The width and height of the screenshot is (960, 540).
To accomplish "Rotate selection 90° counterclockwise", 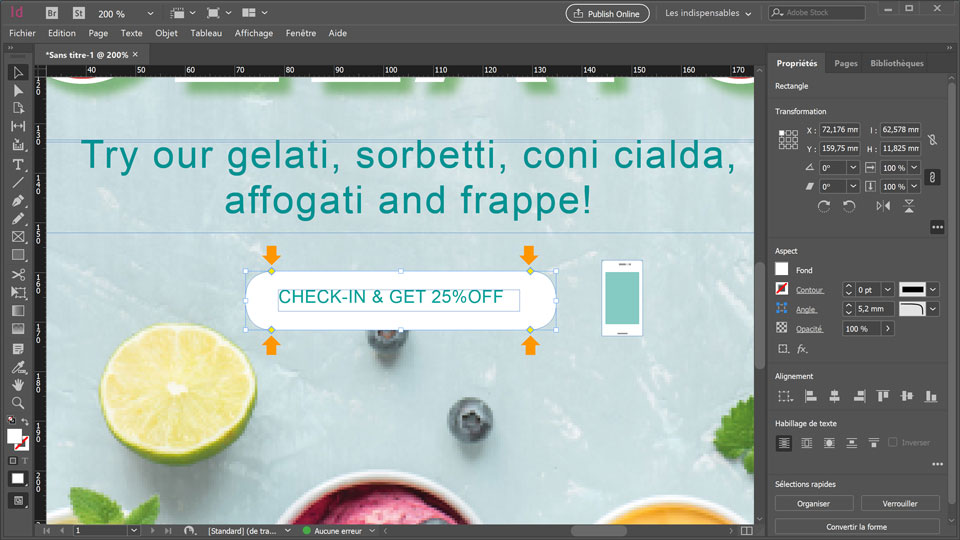I will click(849, 206).
